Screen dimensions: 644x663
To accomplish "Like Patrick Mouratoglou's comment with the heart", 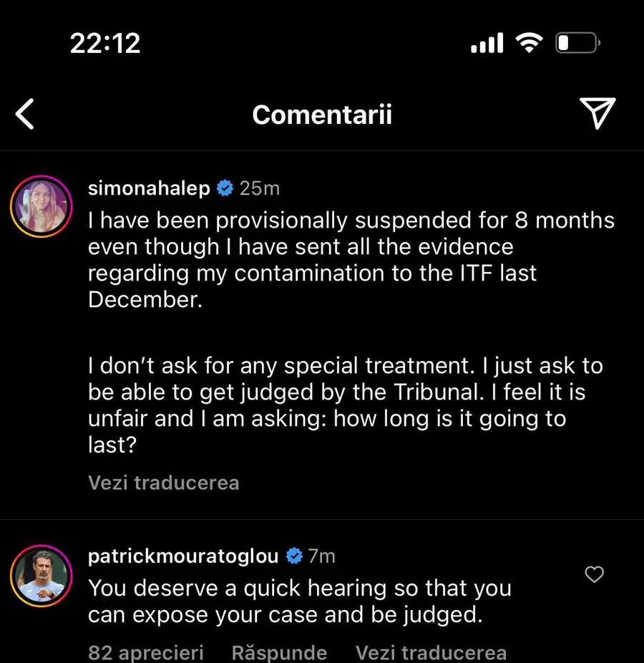I will coord(595,574).
